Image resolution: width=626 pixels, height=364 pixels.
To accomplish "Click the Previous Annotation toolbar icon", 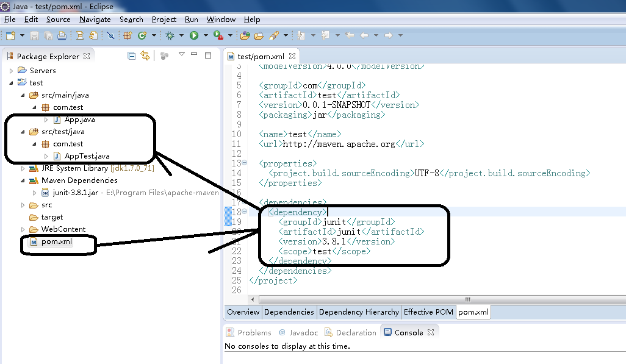I will tap(325, 35).
